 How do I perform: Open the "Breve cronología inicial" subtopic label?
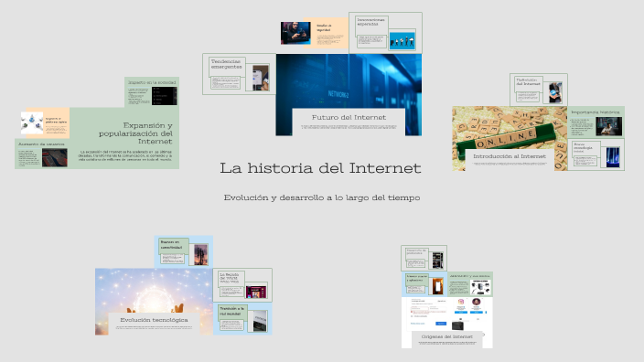pyautogui.click(x=583, y=148)
